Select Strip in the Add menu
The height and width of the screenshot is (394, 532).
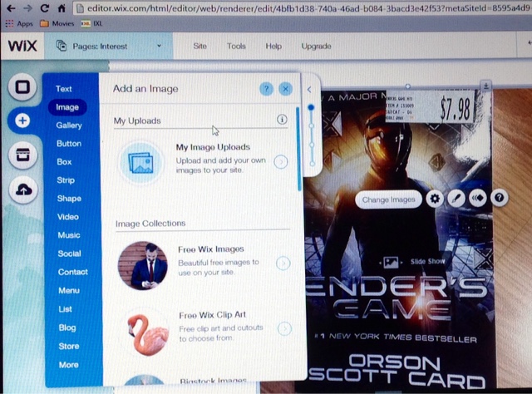coord(66,180)
